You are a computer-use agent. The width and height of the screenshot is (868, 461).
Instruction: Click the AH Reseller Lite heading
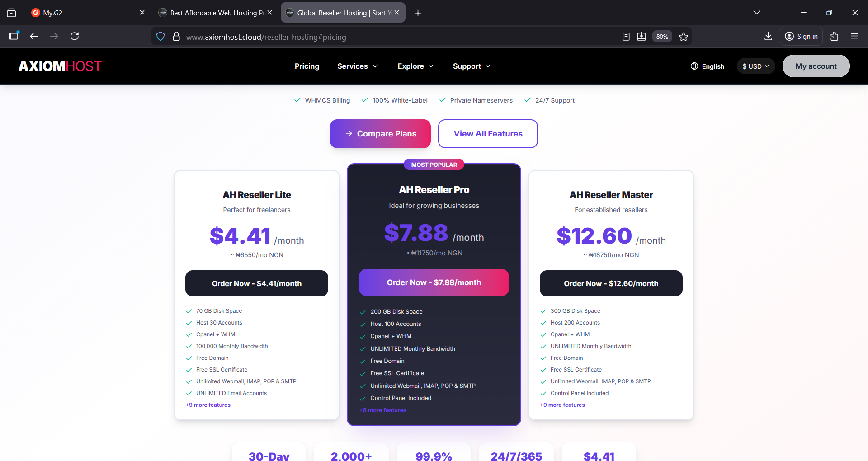(x=257, y=195)
